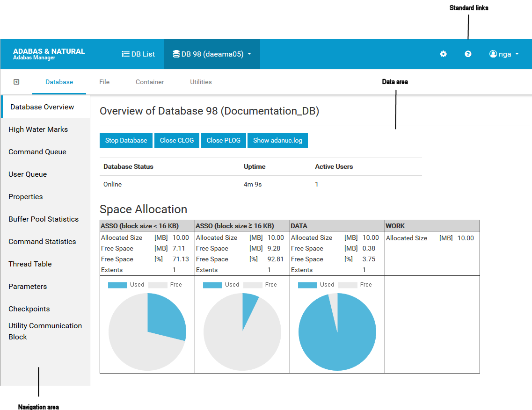This screenshot has width=532, height=410.
Task: Click the nga user avatar icon
Action: [493, 54]
